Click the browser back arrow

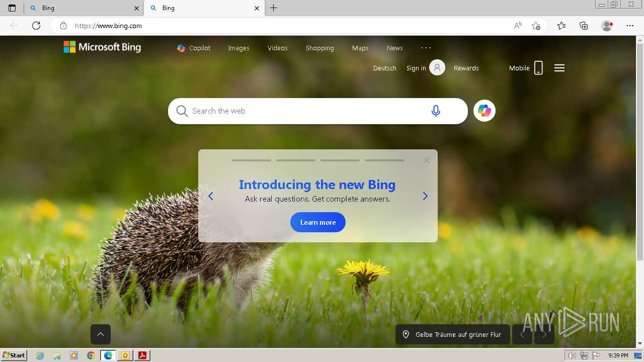point(14,26)
